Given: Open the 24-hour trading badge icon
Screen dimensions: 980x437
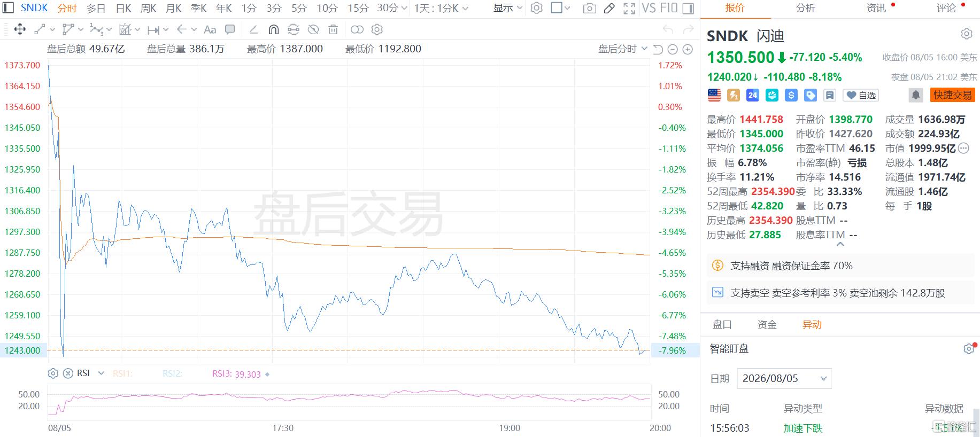Looking at the screenshot, I should (753, 95).
